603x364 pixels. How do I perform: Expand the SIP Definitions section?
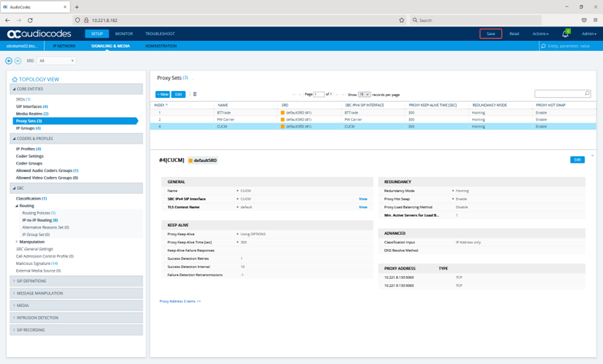pos(76,281)
